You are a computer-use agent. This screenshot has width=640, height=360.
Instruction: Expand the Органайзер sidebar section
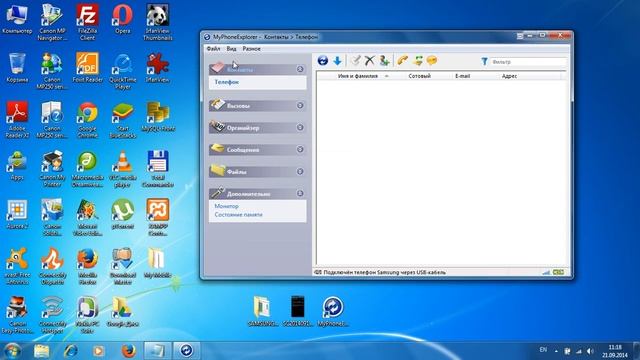(300, 127)
